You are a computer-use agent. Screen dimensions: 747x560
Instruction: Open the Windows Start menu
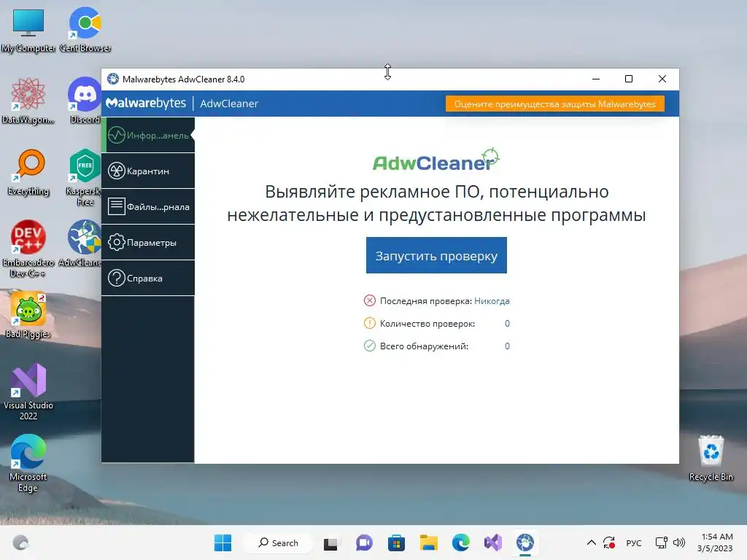(222, 542)
